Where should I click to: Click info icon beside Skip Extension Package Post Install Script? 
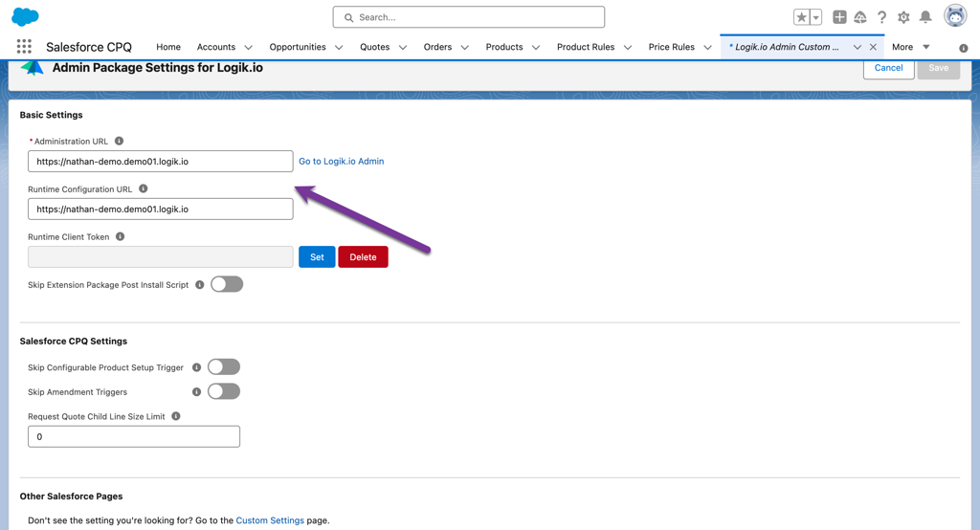(x=199, y=285)
